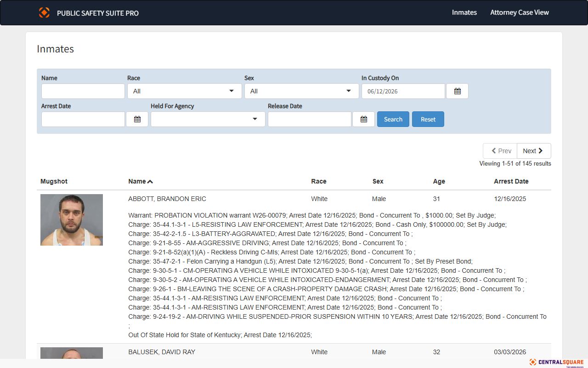This screenshot has width=588, height=368.
Task: Click the L5-RESISTING LAW ENFORCEMENT charge line
Action: [x=317, y=224]
